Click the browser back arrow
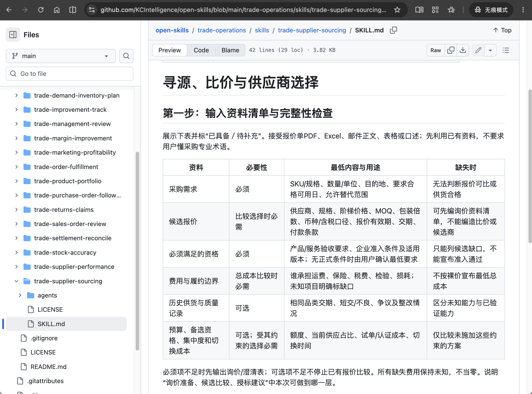 tap(9, 10)
